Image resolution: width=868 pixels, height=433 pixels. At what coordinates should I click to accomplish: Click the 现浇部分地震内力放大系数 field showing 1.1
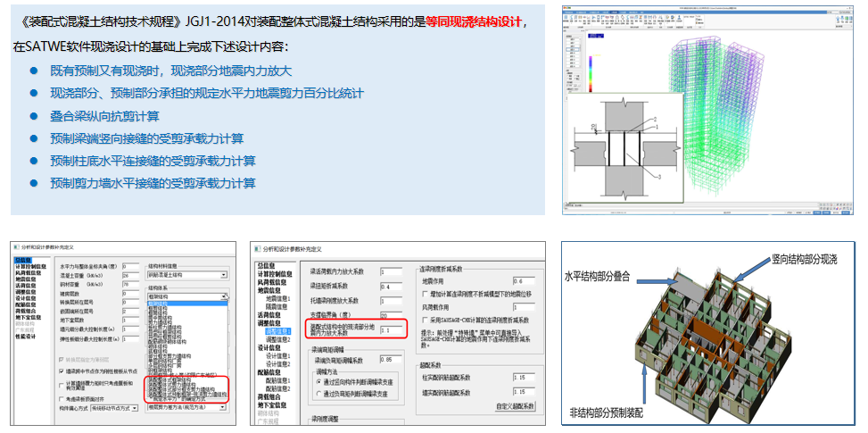point(392,329)
